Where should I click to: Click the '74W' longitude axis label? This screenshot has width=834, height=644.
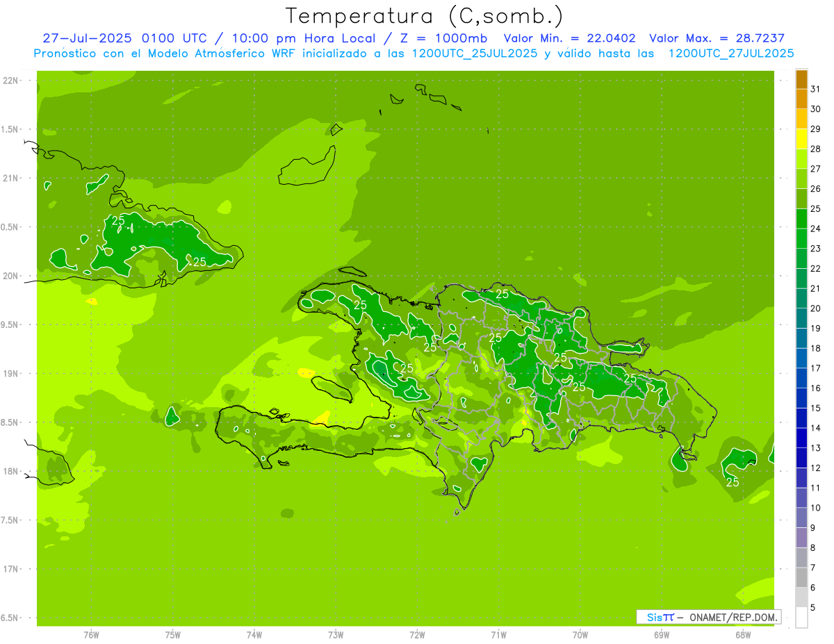(254, 635)
